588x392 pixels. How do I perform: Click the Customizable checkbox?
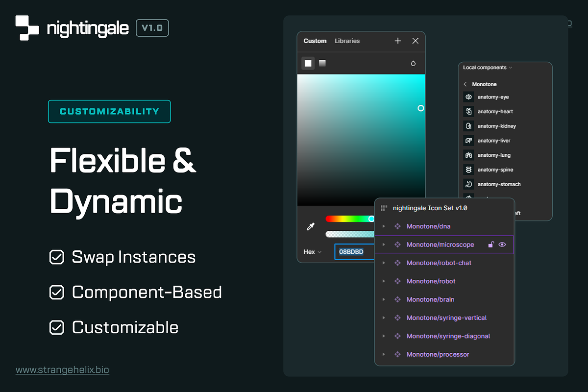[57, 327]
